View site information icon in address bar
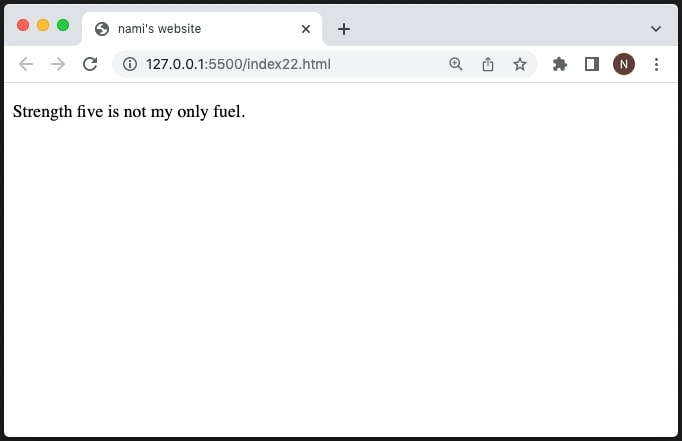The image size is (682, 441). [x=130, y=64]
